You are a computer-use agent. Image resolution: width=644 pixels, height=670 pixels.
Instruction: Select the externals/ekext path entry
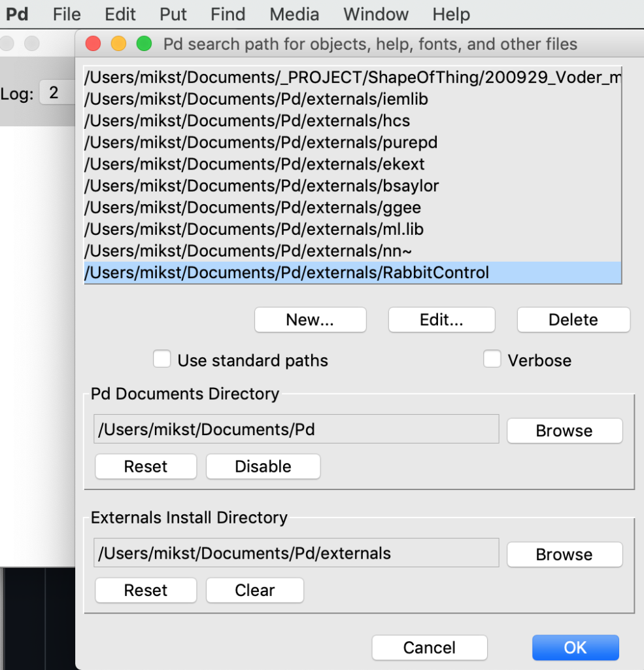tap(353, 164)
